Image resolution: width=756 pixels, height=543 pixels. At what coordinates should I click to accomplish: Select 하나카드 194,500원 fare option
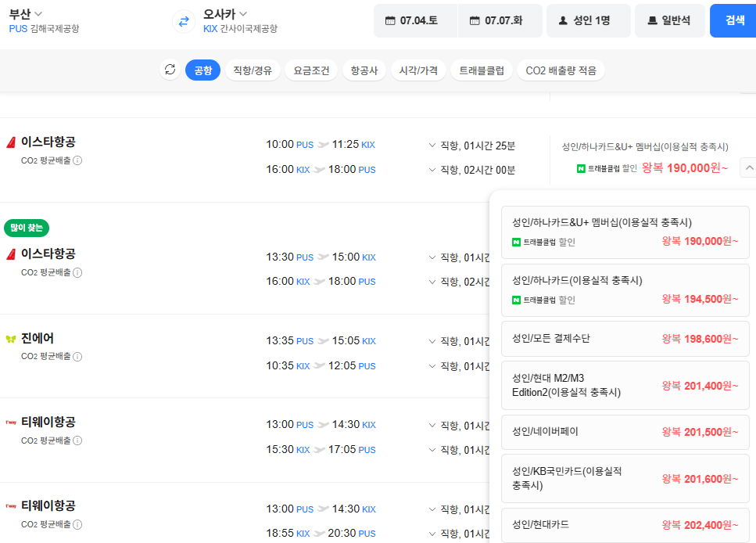pos(625,290)
